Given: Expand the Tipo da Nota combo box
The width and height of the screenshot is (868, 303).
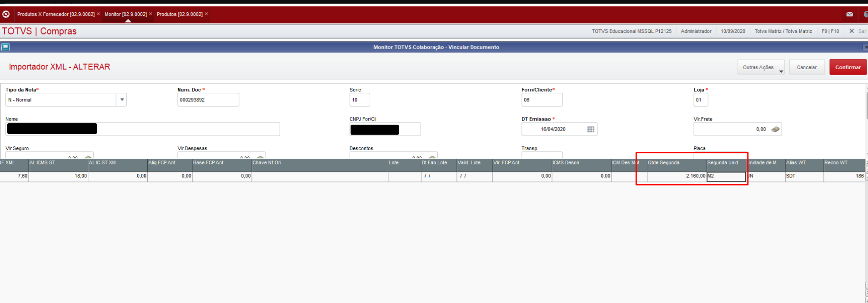Looking at the screenshot, I should 121,100.
